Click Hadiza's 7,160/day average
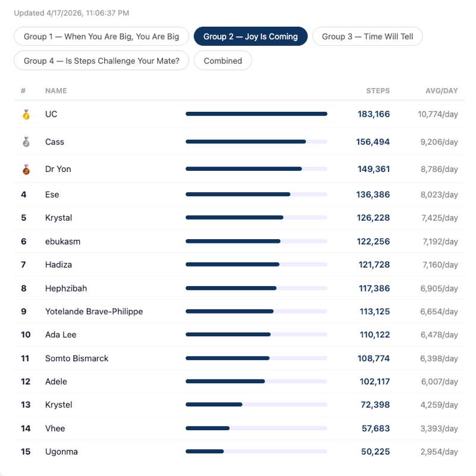The image size is (476, 476). [439, 264]
